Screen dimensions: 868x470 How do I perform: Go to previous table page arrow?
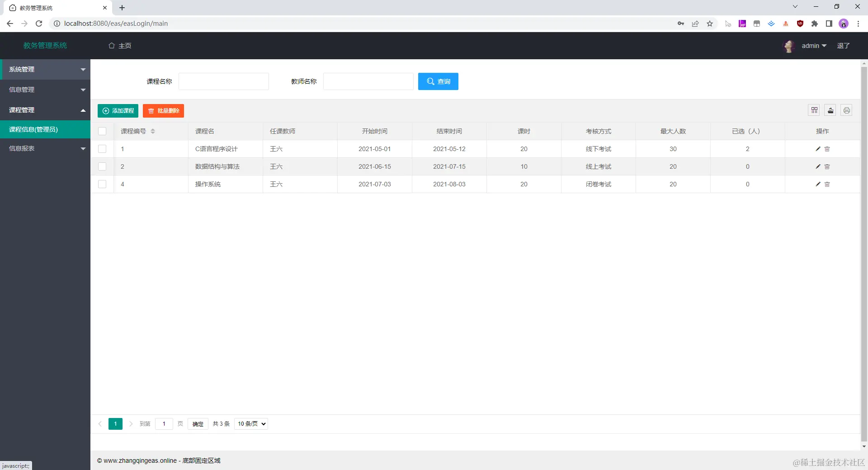click(100, 424)
